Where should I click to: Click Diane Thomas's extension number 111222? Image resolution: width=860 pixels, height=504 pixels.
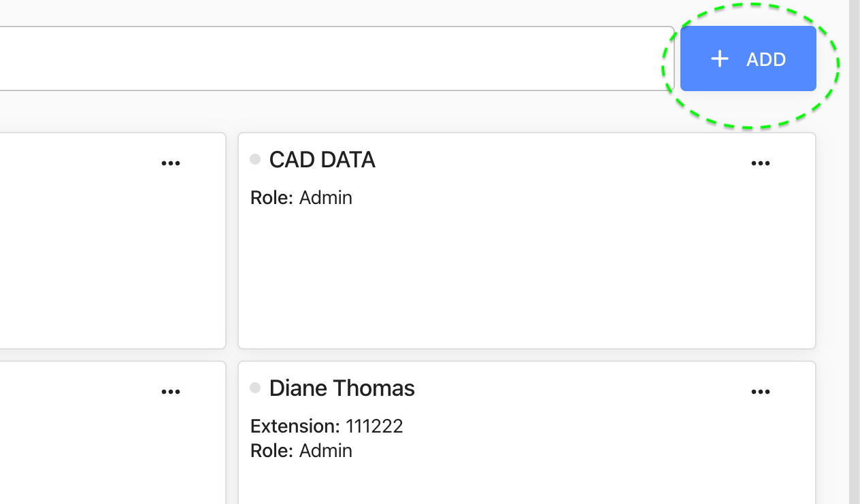pyautogui.click(x=374, y=426)
